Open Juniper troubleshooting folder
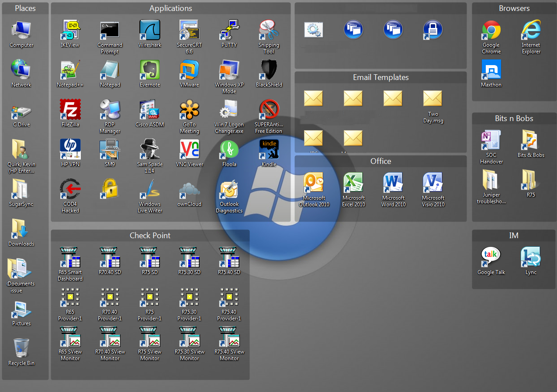The width and height of the screenshot is (557, 392). pyautogui.click(x=491, y=180)
